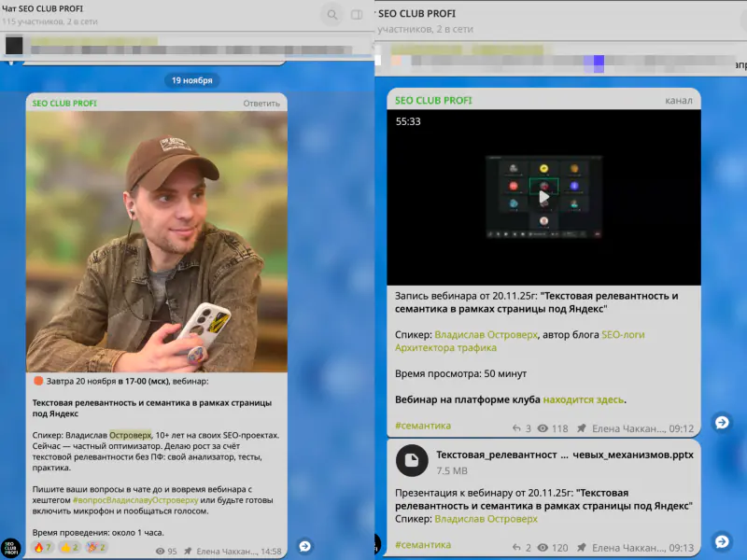Click the pin icon beside time 09:13

pos(581,548)
